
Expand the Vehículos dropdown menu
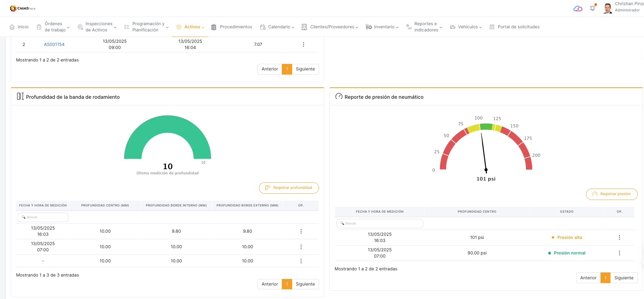(466, 27)
